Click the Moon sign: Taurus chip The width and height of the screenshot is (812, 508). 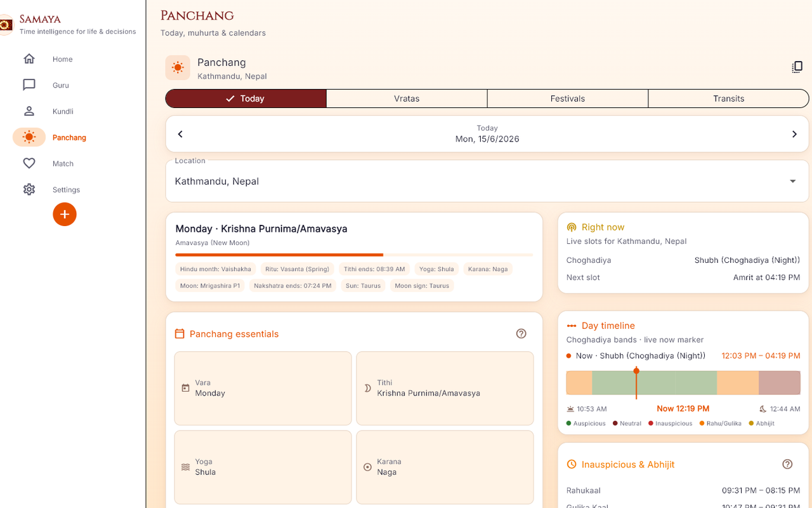coord(422,286)
